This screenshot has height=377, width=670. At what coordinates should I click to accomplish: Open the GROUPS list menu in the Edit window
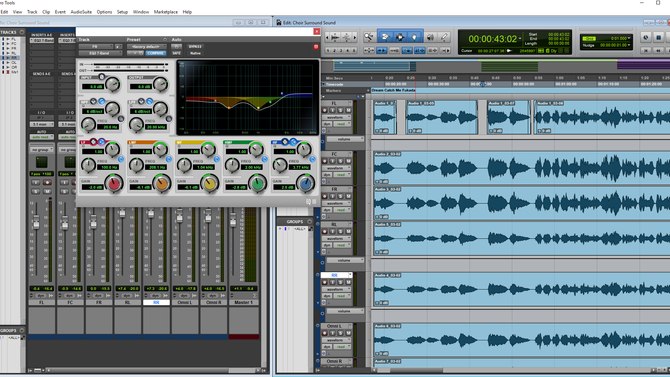310,221
